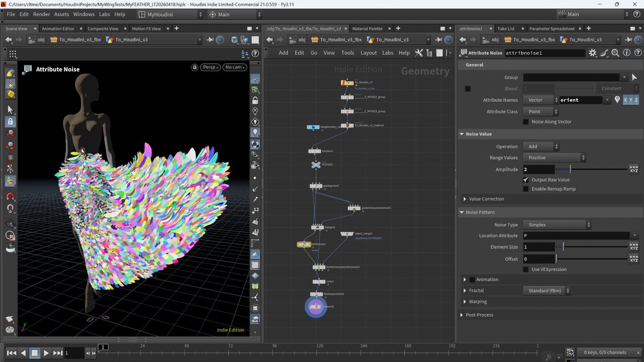Click the parameter gear settings icon

(592, 53)
